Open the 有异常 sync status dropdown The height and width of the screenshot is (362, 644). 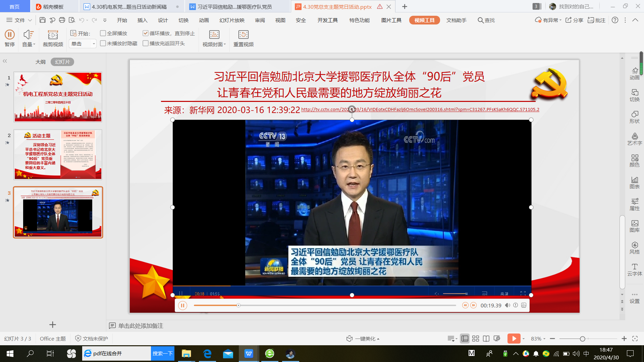click(548, 20)
